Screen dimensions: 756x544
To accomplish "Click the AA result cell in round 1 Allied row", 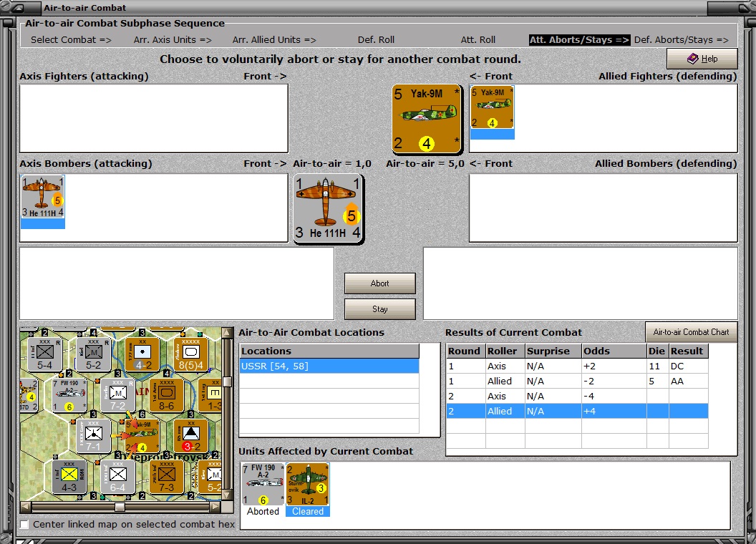I will [689, 381].
